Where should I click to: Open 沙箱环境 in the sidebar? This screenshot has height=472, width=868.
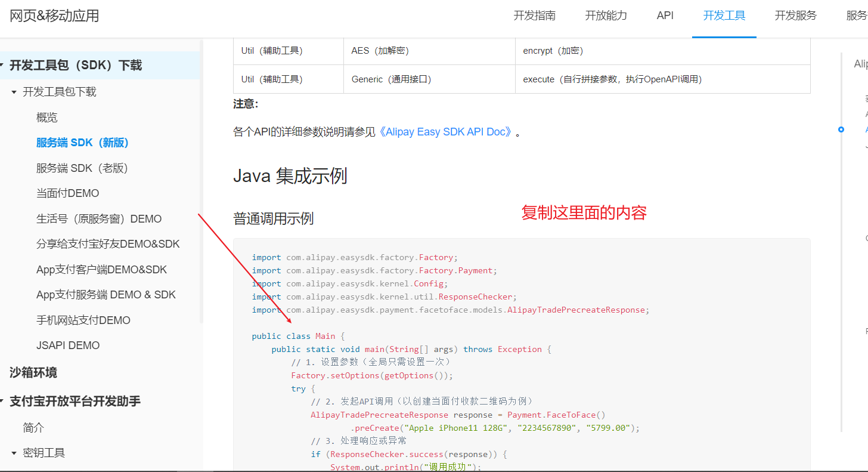[x=33, y=373]
